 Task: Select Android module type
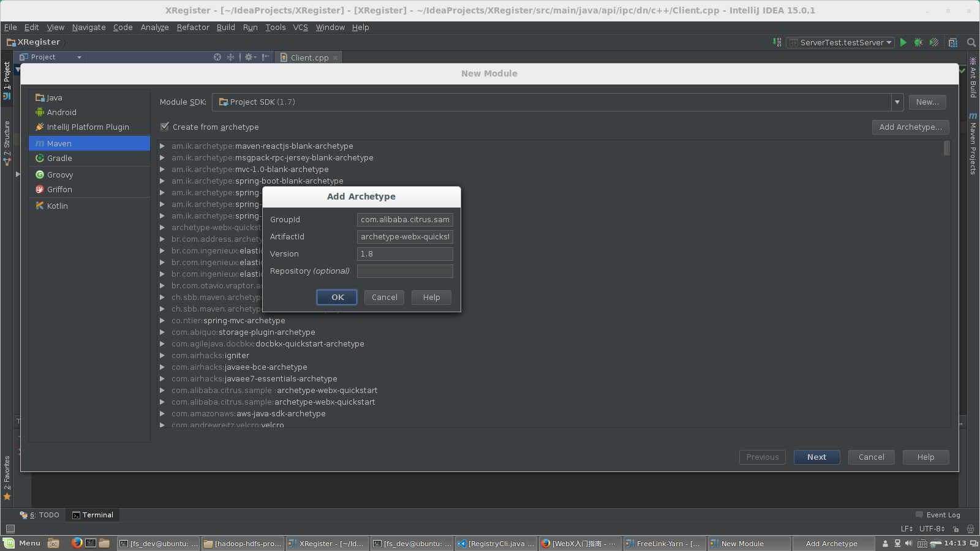89,112
